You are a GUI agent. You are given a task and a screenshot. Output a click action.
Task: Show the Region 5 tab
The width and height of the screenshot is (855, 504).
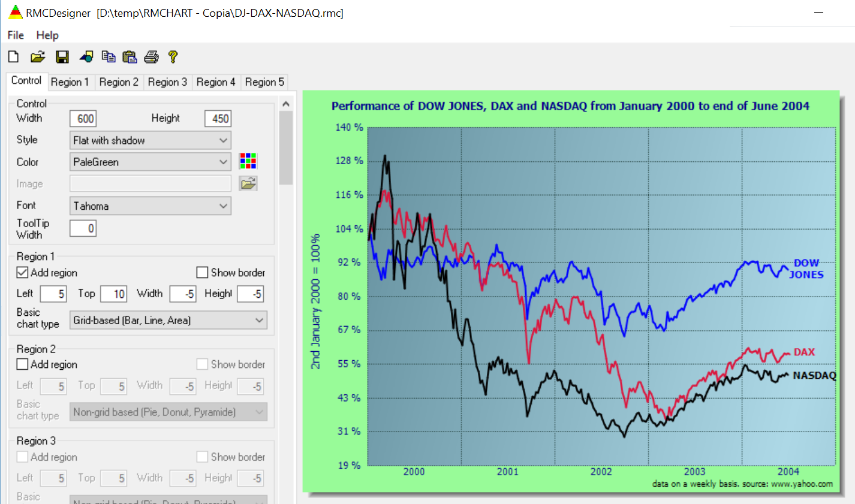click(x=264, y=82)
